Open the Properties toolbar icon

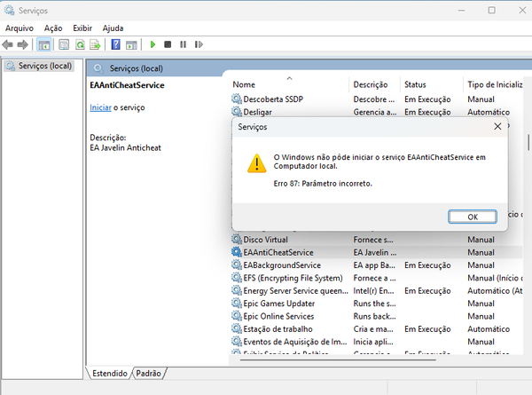coord(64,44)
